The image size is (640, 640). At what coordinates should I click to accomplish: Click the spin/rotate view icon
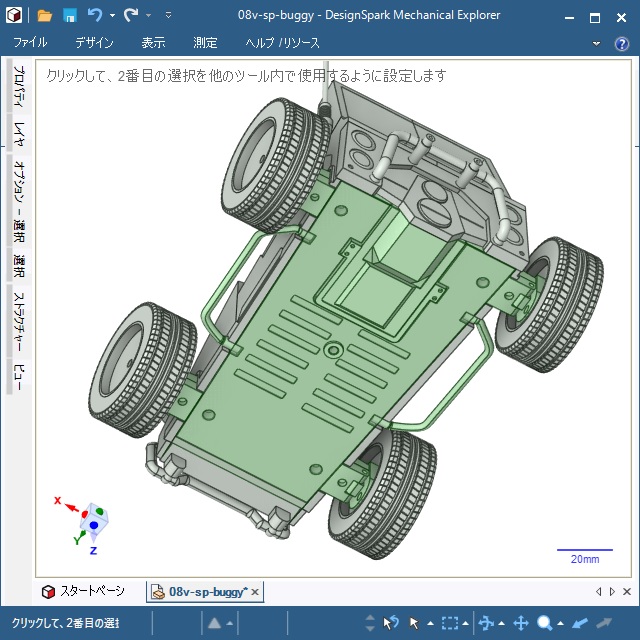point(486,623)
